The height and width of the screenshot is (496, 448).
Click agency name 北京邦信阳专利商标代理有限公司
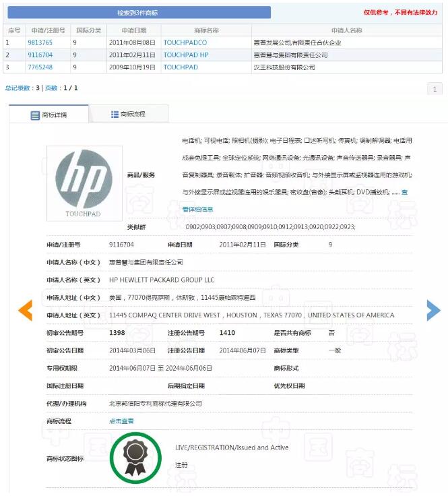[155, 404]
